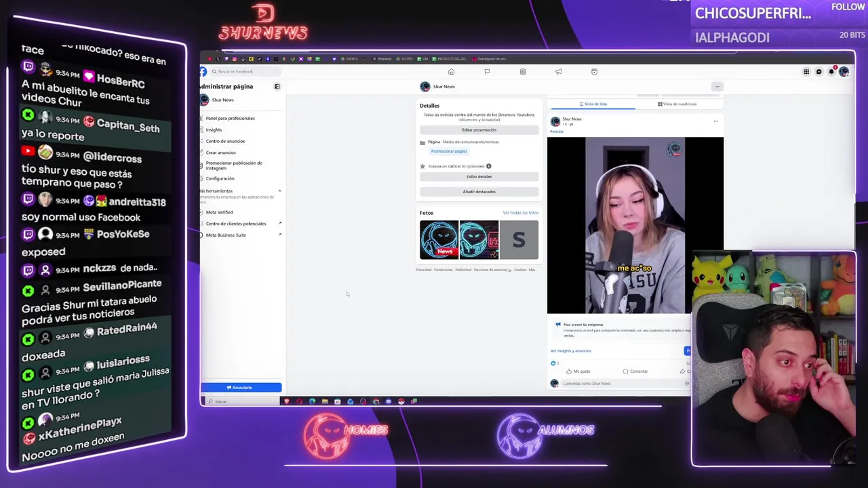Click the Facebook logo in the header
Screen dimensions: 868x488
pos(203,71)
